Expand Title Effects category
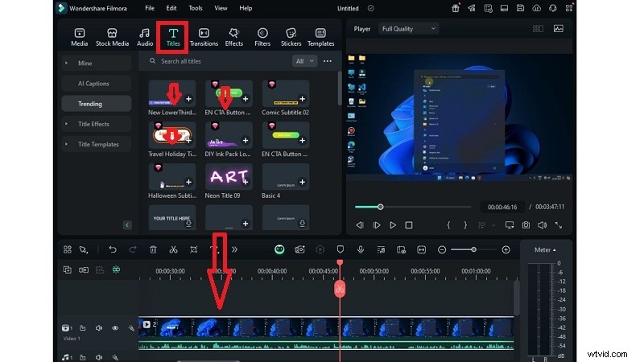 point(96,124)
